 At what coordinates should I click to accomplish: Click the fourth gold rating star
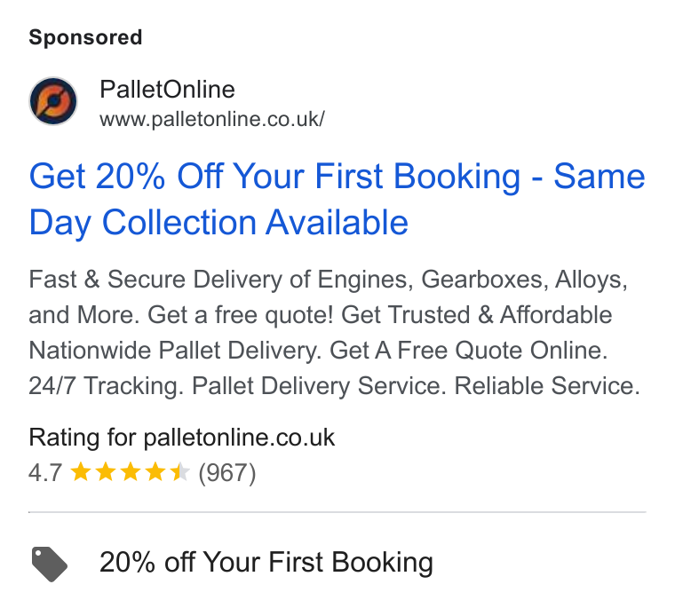(x=155, y=472)
